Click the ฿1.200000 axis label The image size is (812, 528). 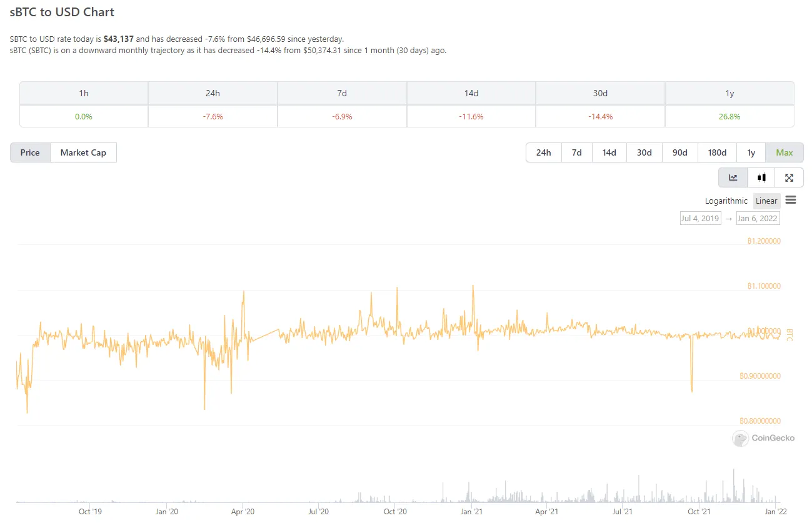point(764,241)
